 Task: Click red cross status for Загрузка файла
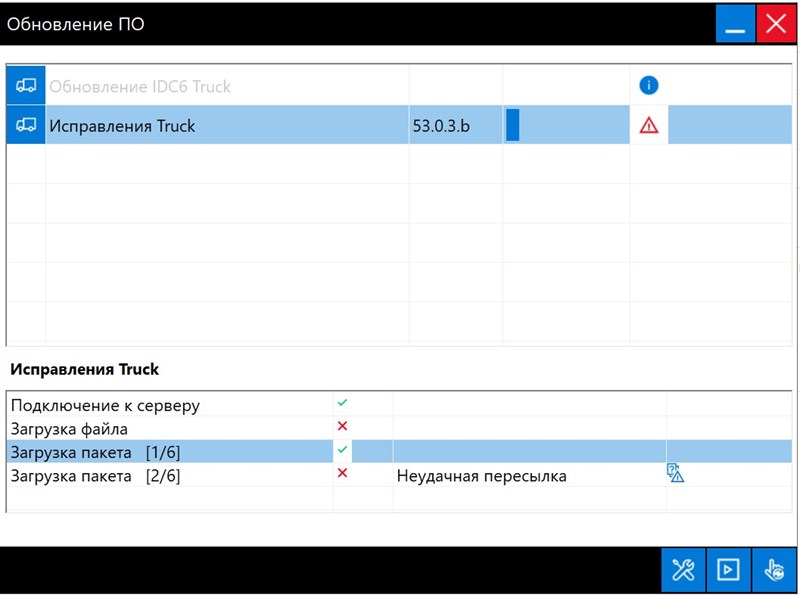click(342, 426)
